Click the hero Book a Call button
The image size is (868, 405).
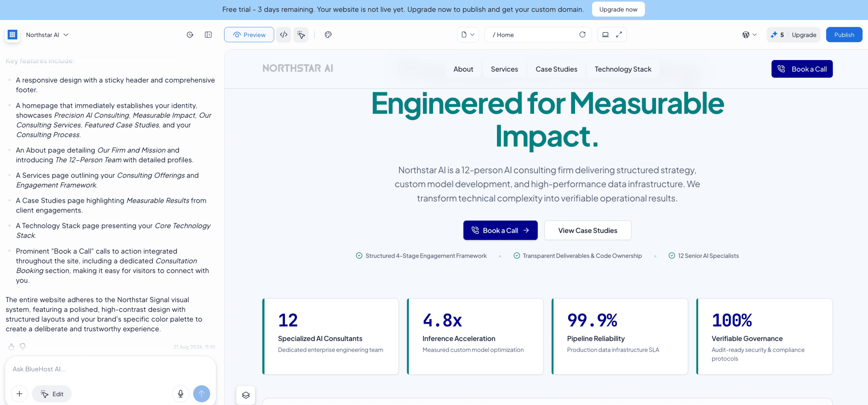click(x=500, y=230)
